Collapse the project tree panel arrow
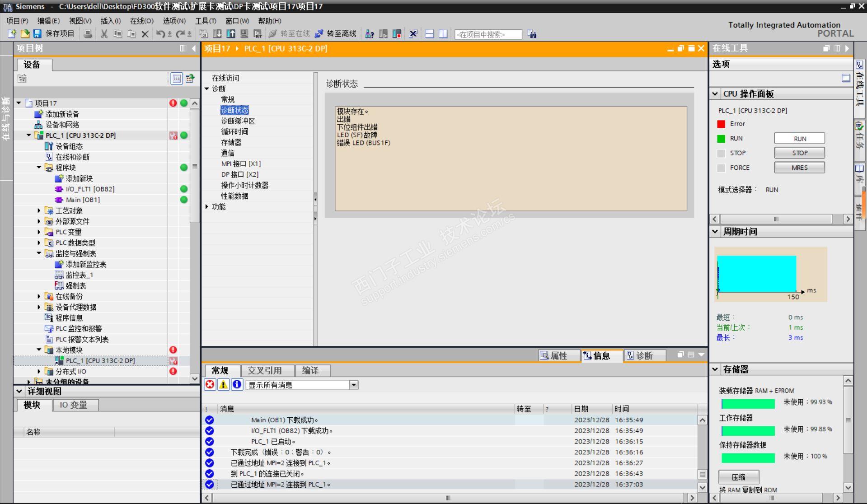 tap(194, 48)
